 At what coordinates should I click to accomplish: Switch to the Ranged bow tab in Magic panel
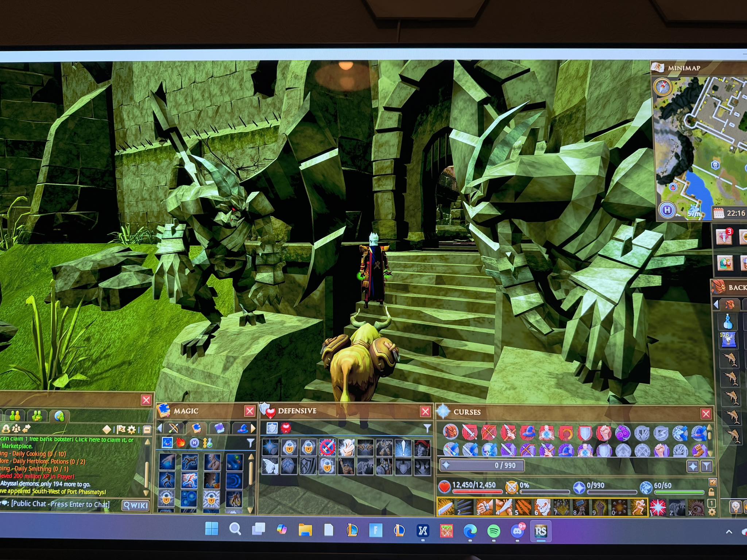(174, 428)
